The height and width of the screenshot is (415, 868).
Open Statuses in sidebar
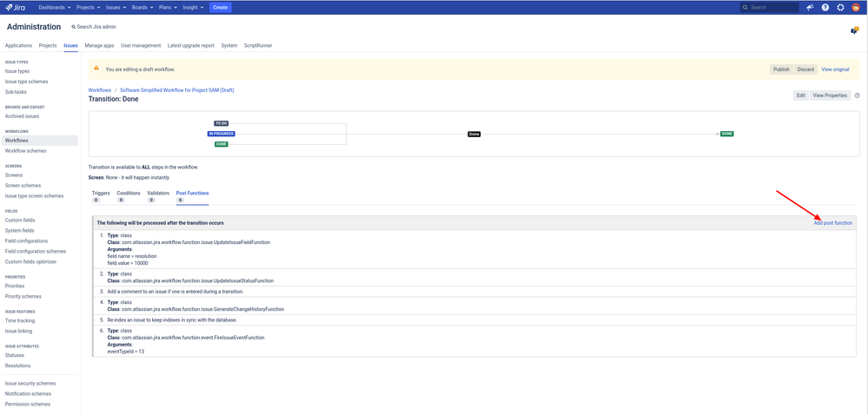tap(15, 355)
